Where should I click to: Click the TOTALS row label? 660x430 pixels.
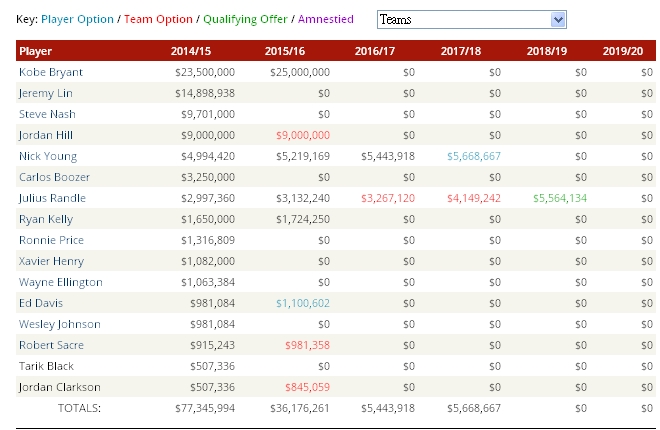click(x=79, y=408)
